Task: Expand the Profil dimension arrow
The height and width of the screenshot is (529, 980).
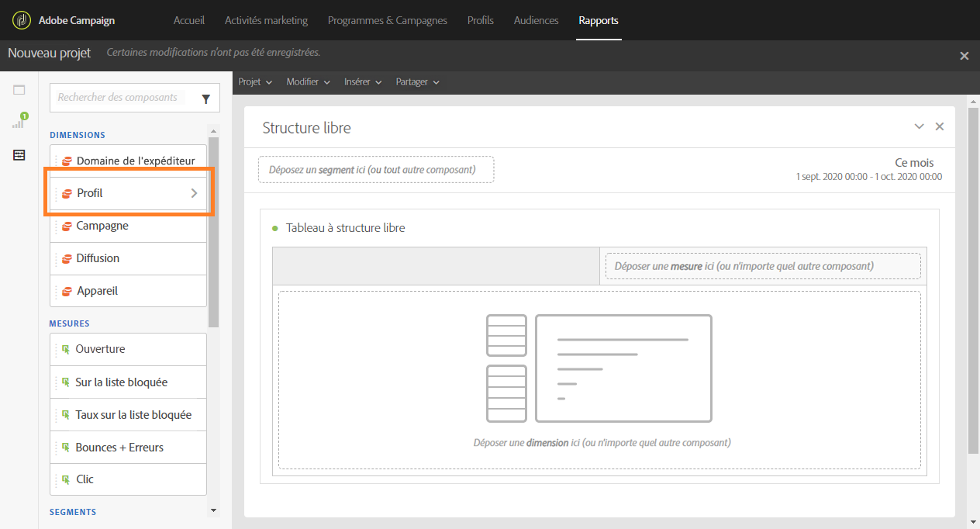Action: (x=194, y=193)
